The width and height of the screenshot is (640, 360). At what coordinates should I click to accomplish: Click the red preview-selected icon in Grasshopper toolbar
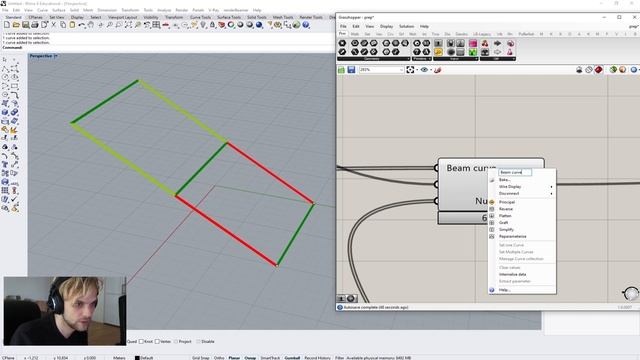point(598,70)
